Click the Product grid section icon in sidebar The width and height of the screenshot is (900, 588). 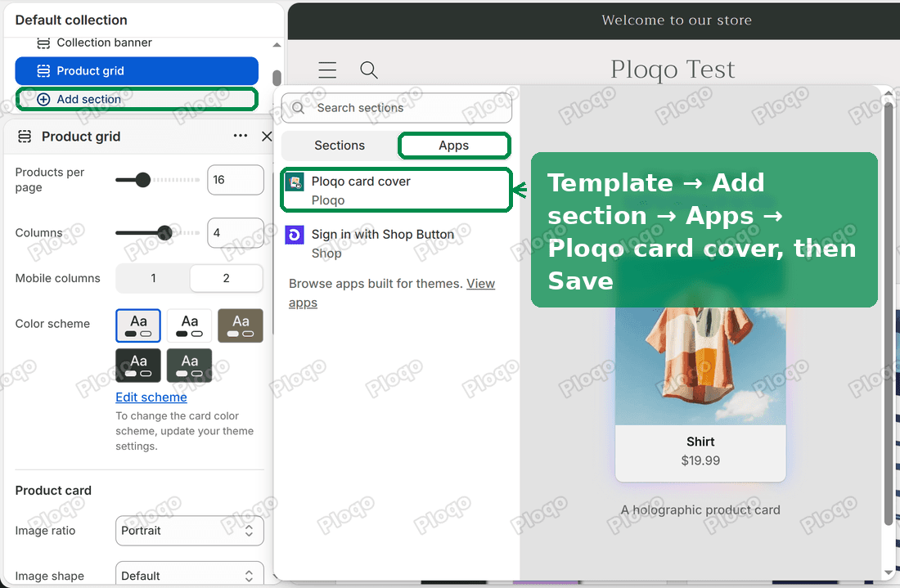coord(43,71)
